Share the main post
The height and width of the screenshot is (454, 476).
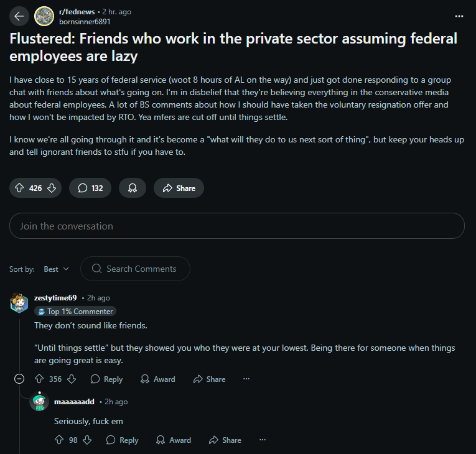click(x=179, y=188)
